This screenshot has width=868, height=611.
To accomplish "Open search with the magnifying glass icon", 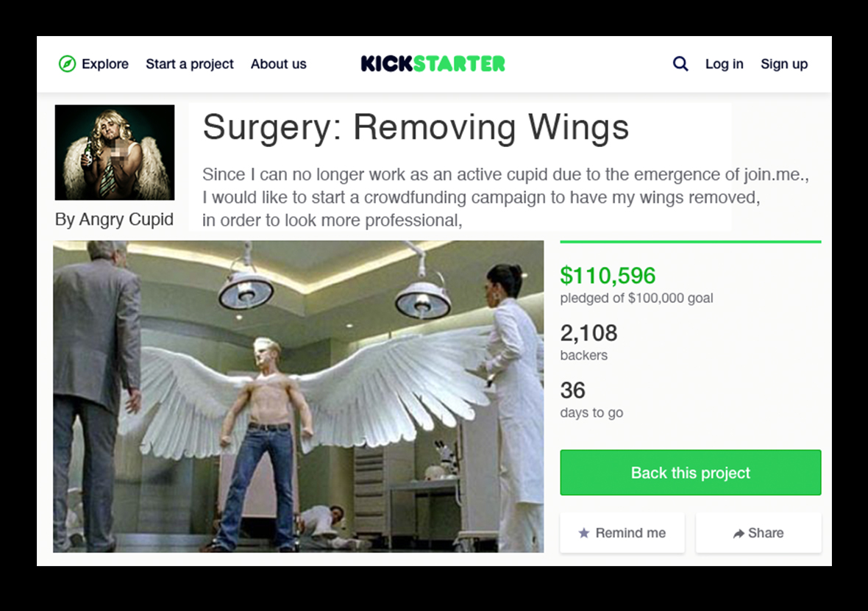I will coord(680,64).
